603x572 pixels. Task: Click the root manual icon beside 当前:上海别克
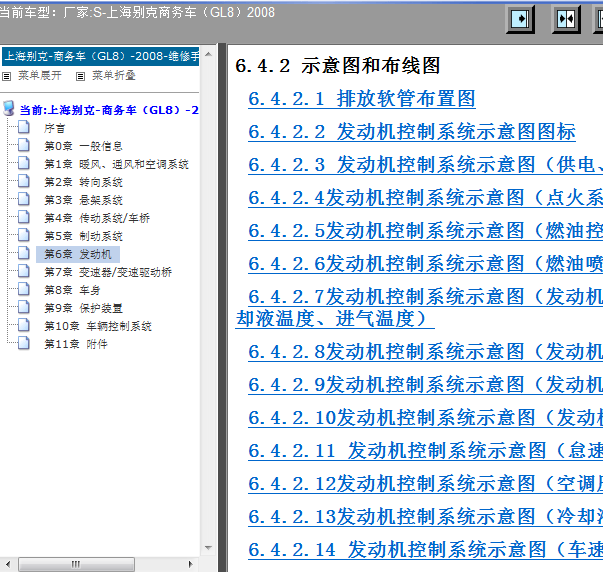pos(9,108)
